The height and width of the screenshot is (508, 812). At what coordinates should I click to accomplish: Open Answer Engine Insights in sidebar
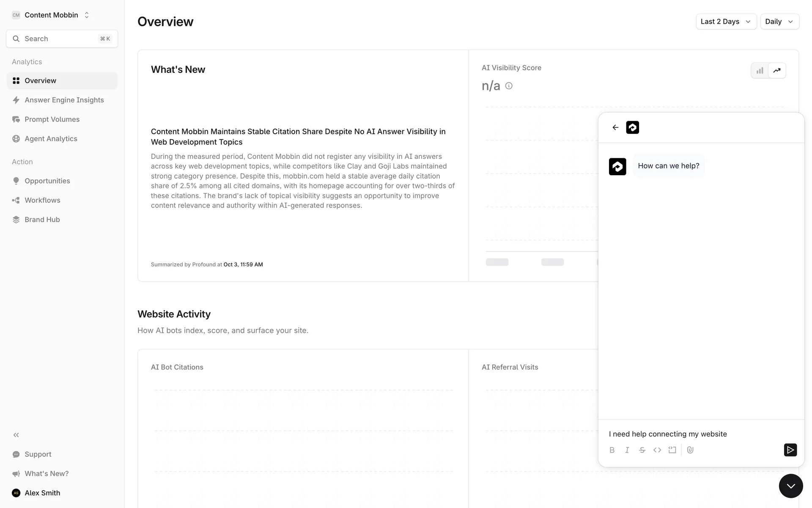[64, 100]
